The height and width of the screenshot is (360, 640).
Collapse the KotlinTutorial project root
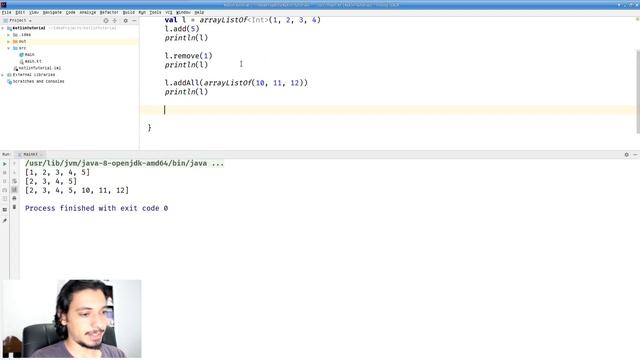point(3,28)
